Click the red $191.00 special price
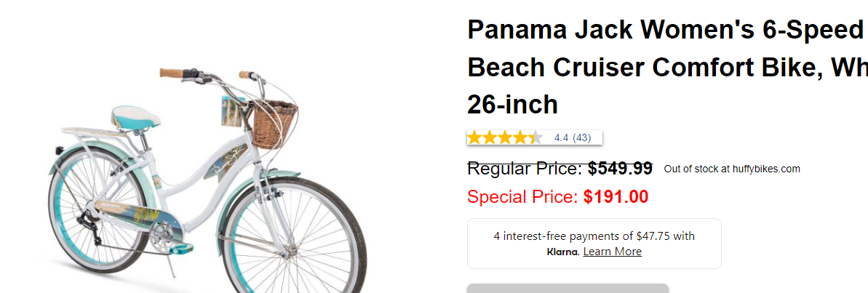The height and width of the screenshot is (293, 868). (x=616, y=196)
